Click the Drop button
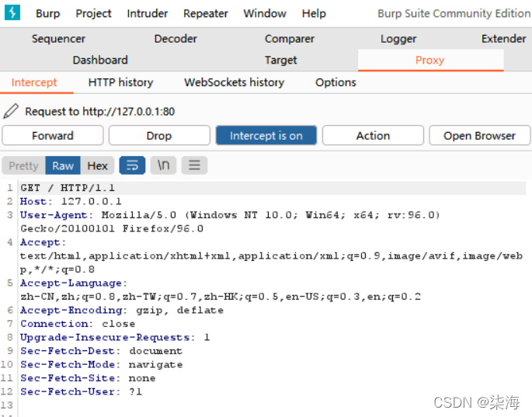The height and width of the screenshot is (417, 532). tap(159, 135)
